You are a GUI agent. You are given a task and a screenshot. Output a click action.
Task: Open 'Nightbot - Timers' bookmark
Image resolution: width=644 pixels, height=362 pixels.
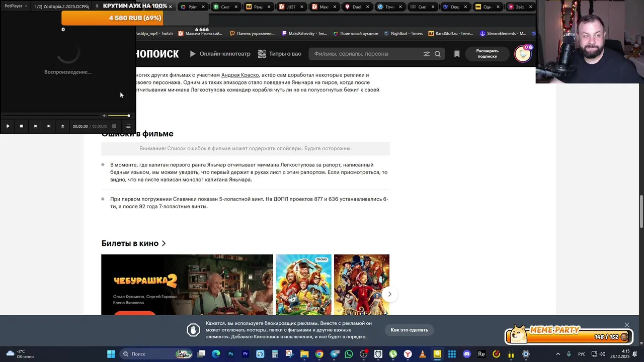[x=403, y=34]
